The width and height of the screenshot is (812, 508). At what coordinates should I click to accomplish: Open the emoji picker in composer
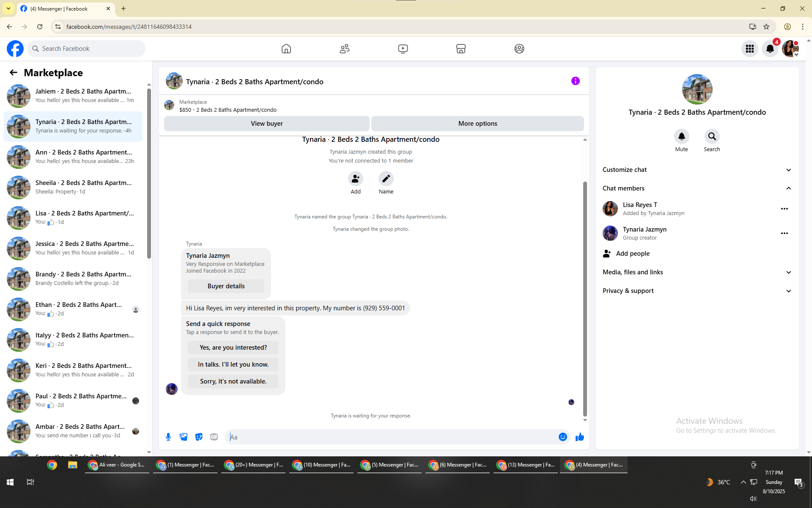click(562, 437)
